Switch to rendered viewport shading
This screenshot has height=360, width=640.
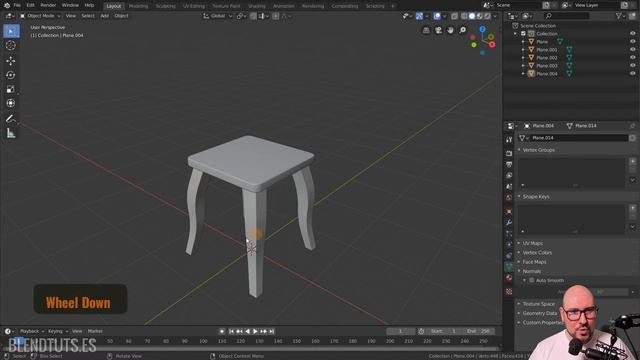tap(487, 16)
